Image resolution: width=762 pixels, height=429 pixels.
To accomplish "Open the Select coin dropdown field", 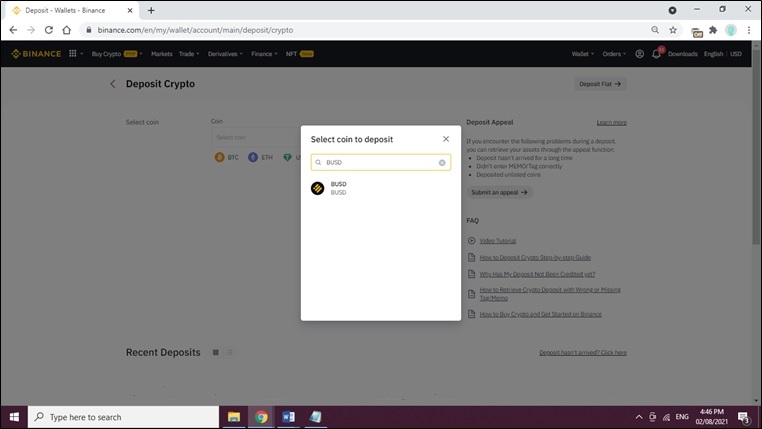I will [256, 137].
